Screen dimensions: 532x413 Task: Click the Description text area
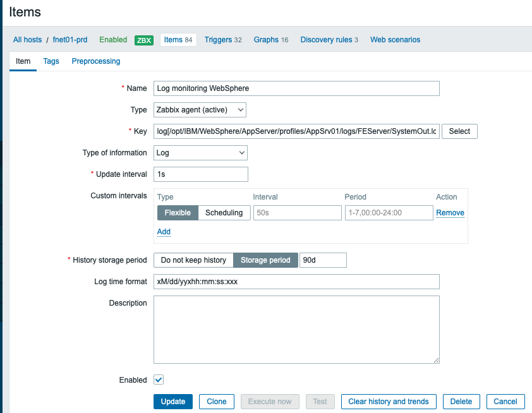tap(296, 330)
